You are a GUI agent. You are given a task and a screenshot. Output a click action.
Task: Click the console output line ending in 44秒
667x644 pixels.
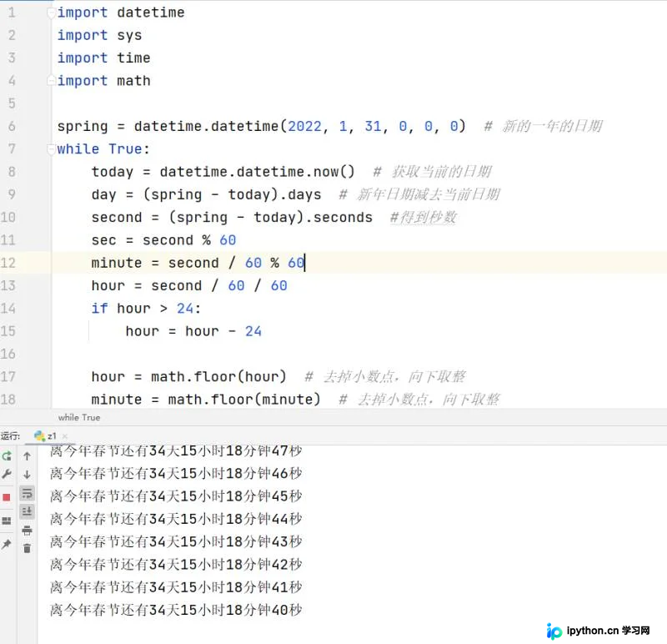(176, 519)
